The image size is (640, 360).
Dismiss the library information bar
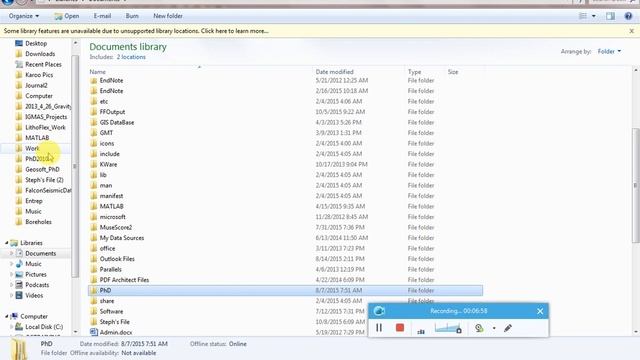pyautogui.click(x=631, y=31)
